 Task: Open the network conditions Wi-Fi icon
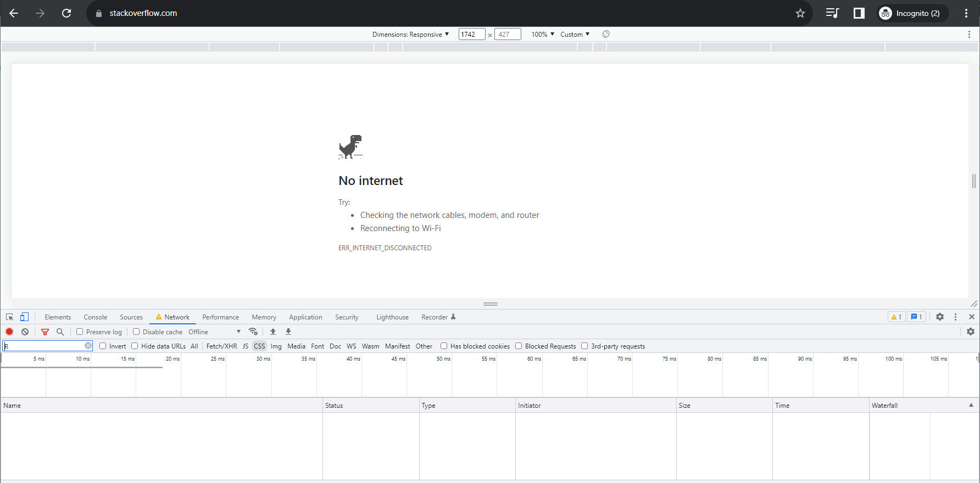253,332
